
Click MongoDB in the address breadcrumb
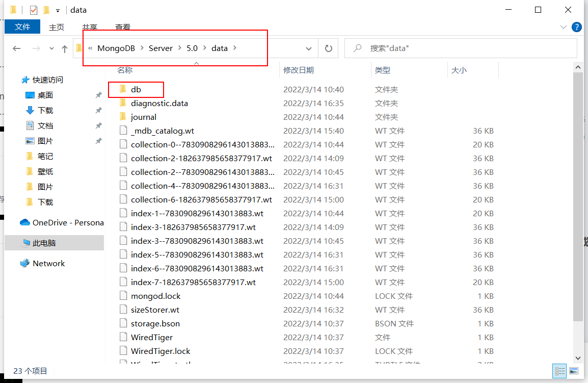[x=116, y=48]
